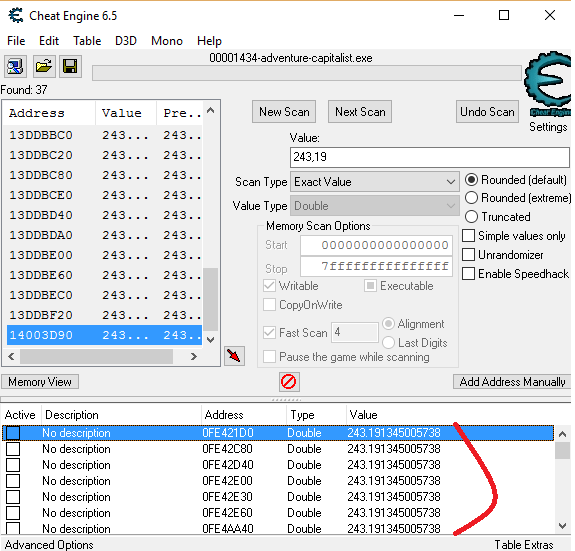Run Next Scan

[360, 111]
